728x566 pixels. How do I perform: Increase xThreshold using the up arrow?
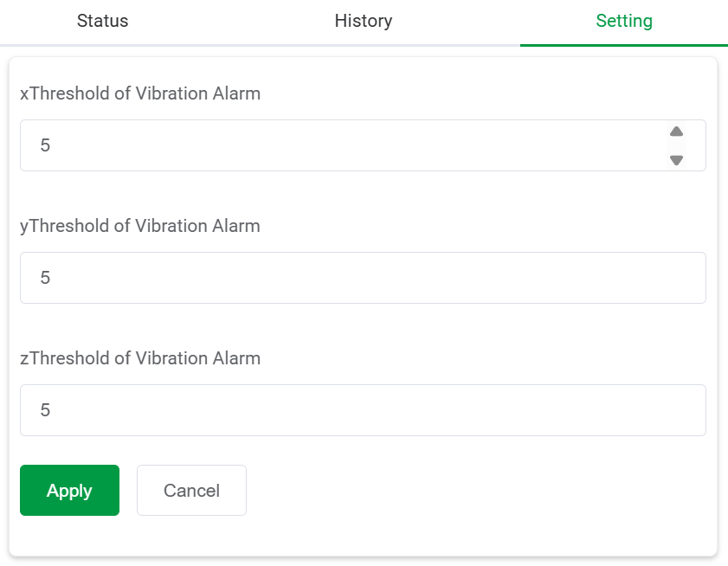tap(677, 132)
